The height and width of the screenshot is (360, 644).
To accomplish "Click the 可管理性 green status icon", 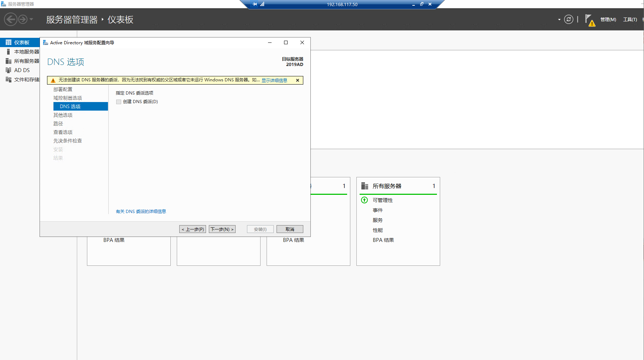I will point(364,200).
